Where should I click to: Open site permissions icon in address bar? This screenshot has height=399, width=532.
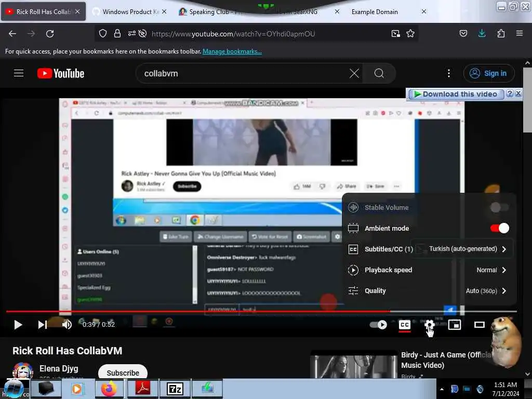coord(131,34)
